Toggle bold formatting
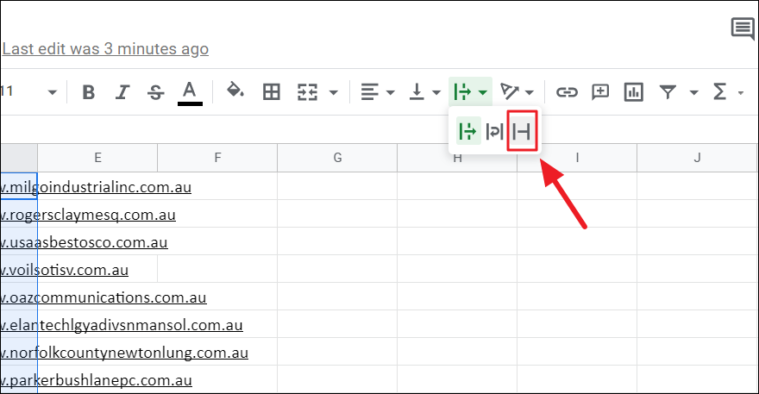Image resolution: width=759 pixels, height=394 pixels. (89, 91)
